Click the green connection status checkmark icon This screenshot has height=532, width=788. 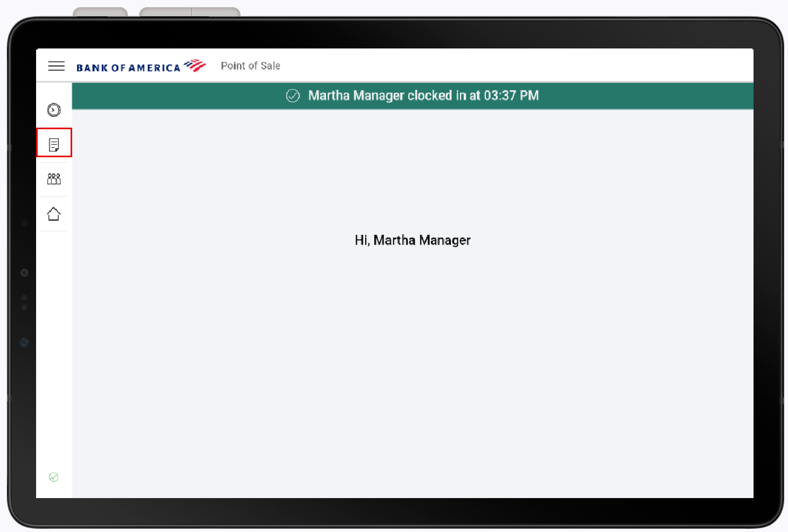[53, 477]
